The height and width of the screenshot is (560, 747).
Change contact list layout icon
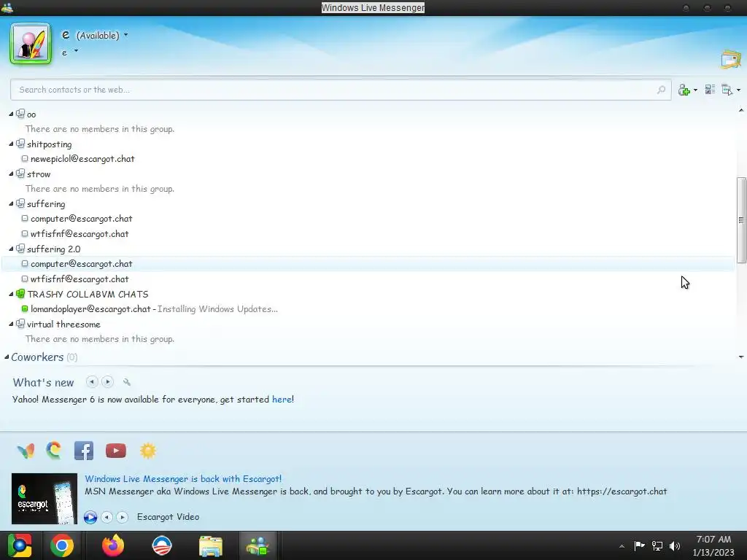(x=710, y=90)
